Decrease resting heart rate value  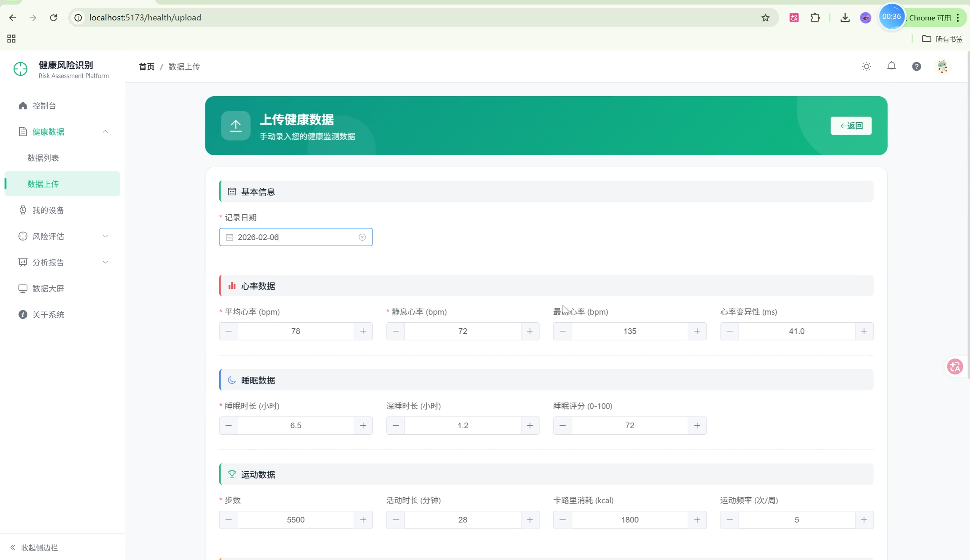(x=395, y=331)
